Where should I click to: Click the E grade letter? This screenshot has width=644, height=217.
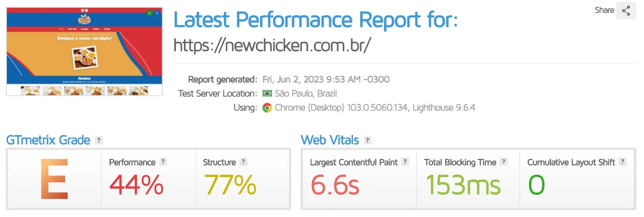click(54, 179)
